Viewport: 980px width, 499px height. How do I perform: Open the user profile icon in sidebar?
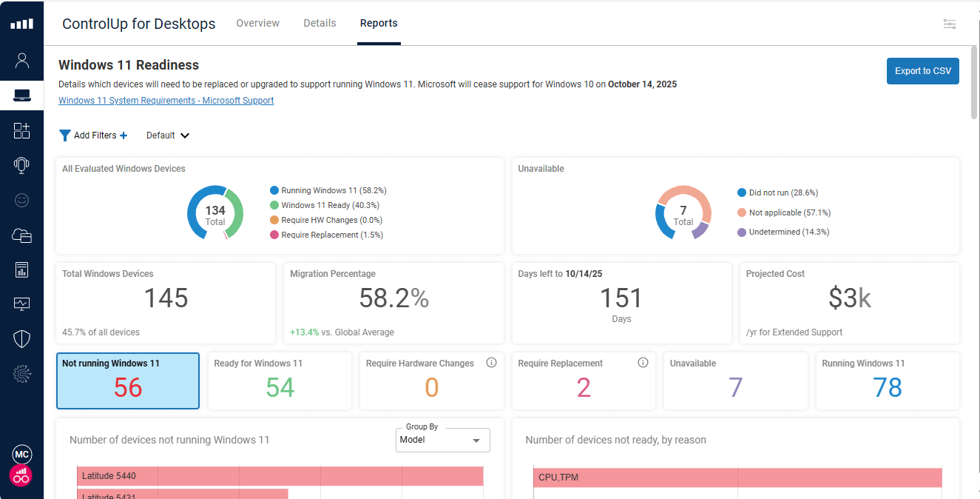[21, 60]
